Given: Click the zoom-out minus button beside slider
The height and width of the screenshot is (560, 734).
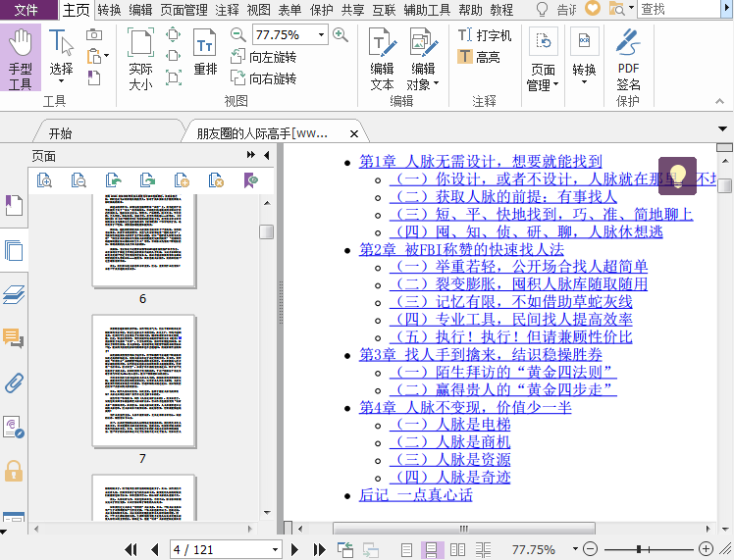Looking at the screenshot, I should tap(591, 549).
